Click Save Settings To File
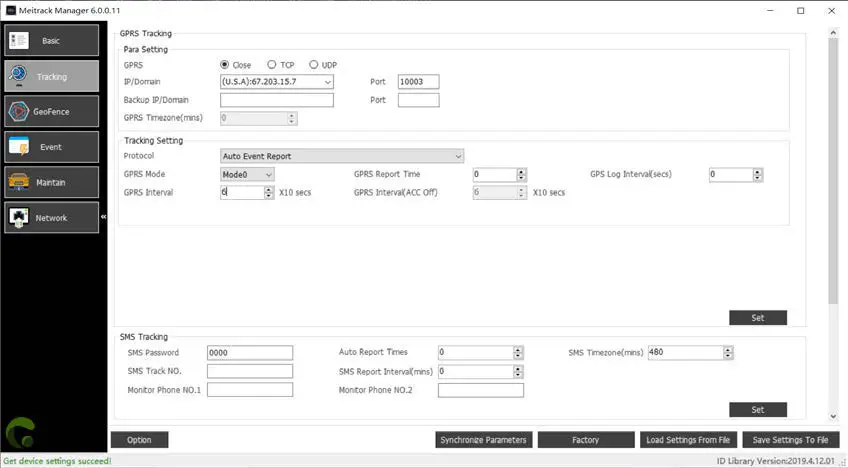848x468 pixels. pyautogui.click(x=790, y=440)
